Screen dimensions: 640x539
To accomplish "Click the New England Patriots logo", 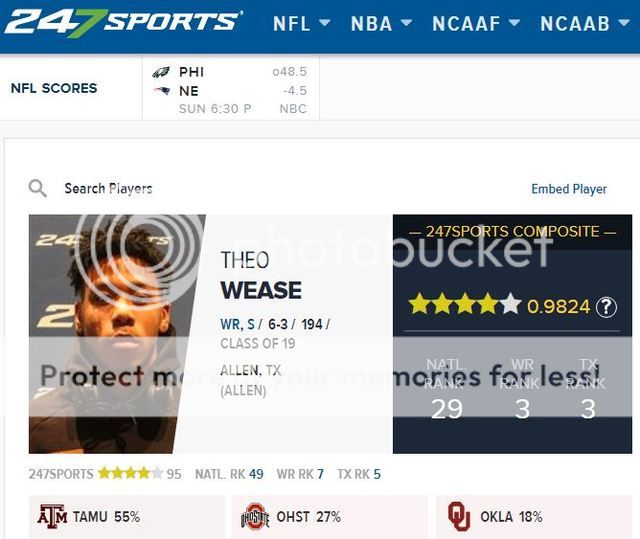I will pyautogui.click(x=161, y=90).
